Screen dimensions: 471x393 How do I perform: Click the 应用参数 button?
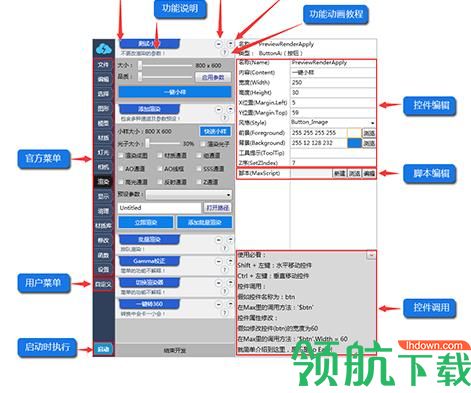tap(213, 77)
